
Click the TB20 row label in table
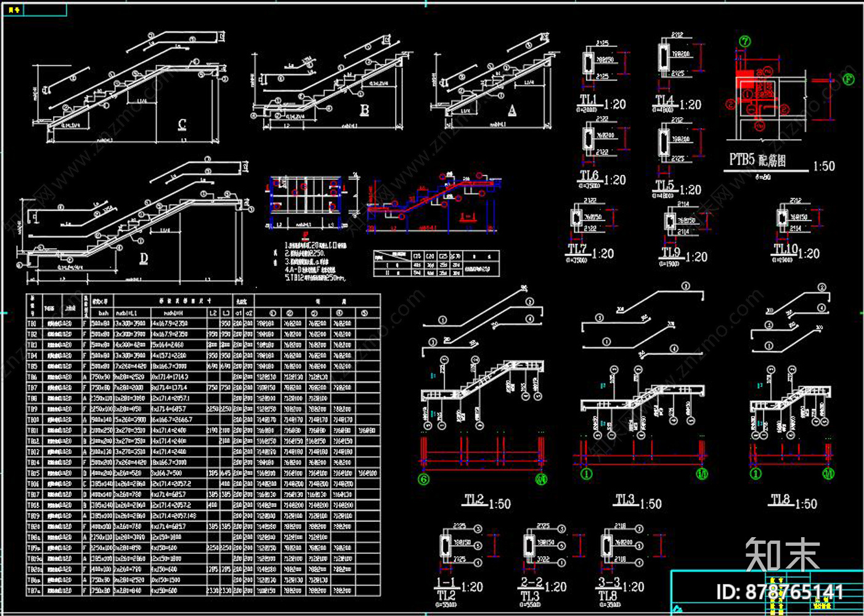click(33, 527)
